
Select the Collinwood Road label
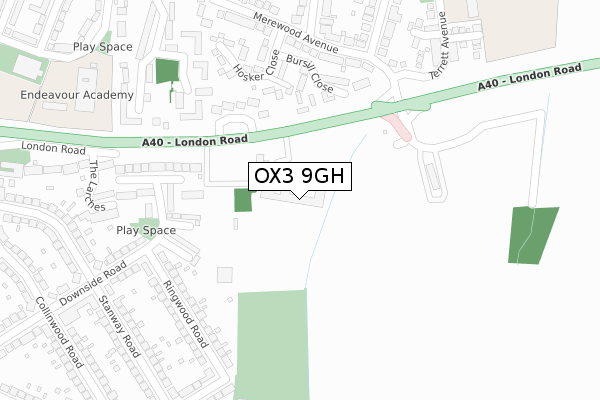[x=59, y=332]
